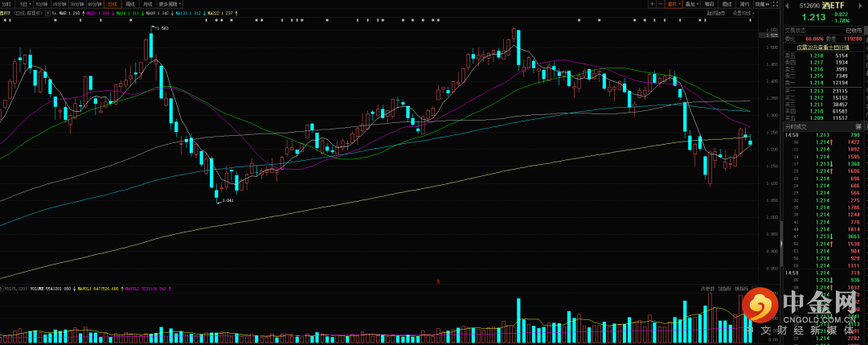Open the 复权 adjustment dropdown

[x=674, y=4]
